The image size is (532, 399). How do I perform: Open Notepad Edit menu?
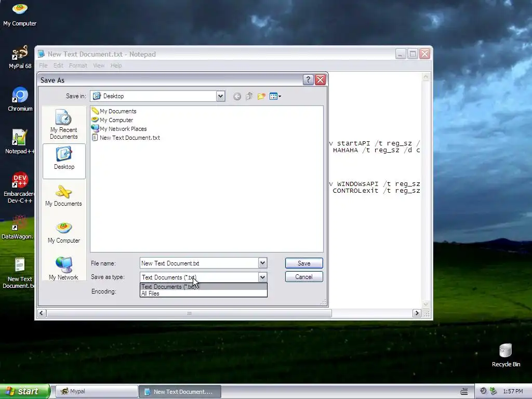(58, 65)
